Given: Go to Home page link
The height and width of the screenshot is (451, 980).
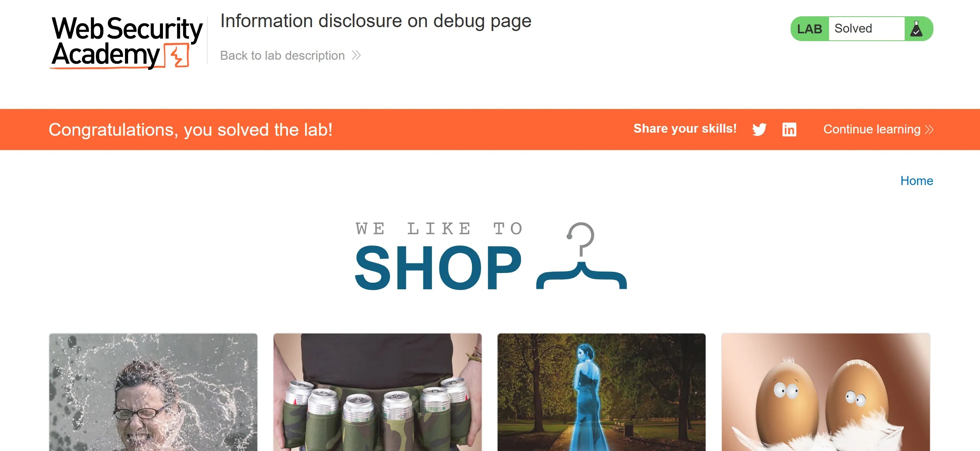Looking at the screenshot, I should (x=916, y=181).
